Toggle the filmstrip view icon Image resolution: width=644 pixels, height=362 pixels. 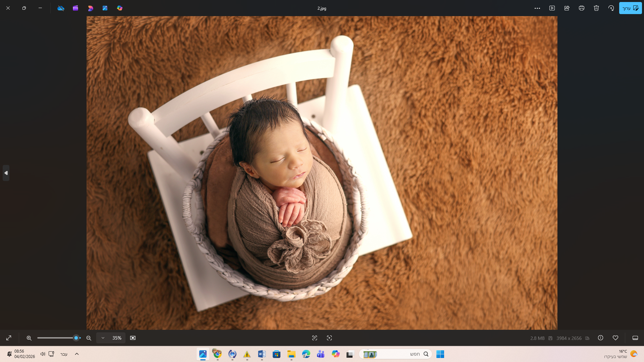635,338
